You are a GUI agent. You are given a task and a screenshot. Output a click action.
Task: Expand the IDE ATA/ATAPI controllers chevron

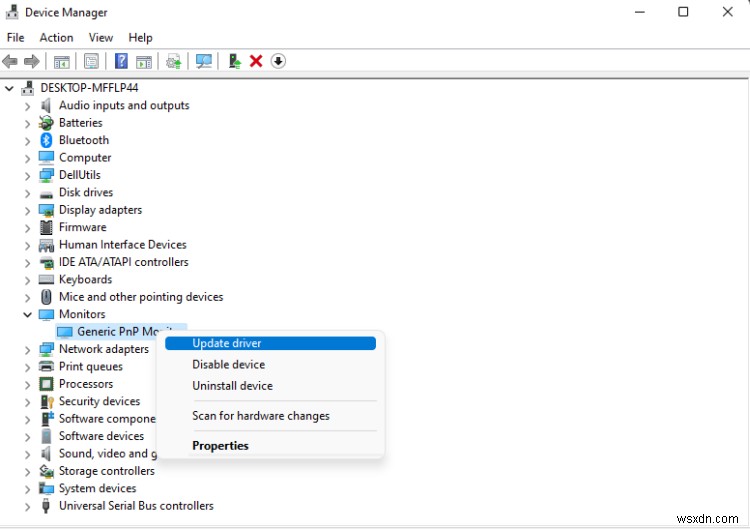click(x=27, y=263)
